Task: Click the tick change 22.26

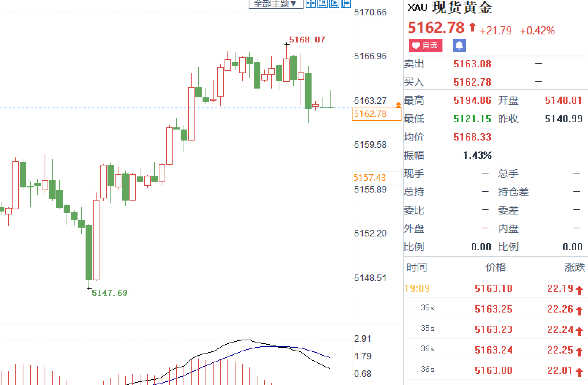Action: click(x=560, y=309)
